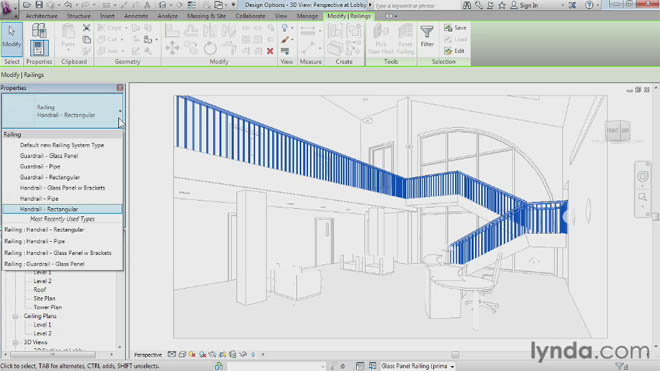This screenshot has height=371, width=660.
Task: Open the Architecture ribbon tab
Action: (42, 16)
